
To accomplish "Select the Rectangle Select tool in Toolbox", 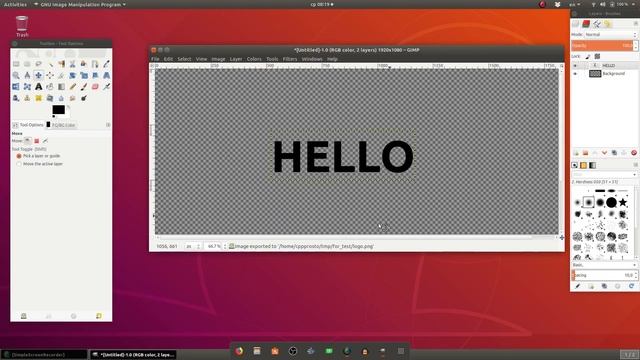I will [16, 64].
